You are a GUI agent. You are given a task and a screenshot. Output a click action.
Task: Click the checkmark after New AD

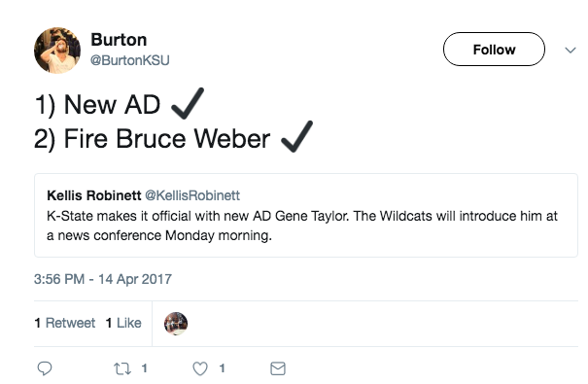pos(188,103)
